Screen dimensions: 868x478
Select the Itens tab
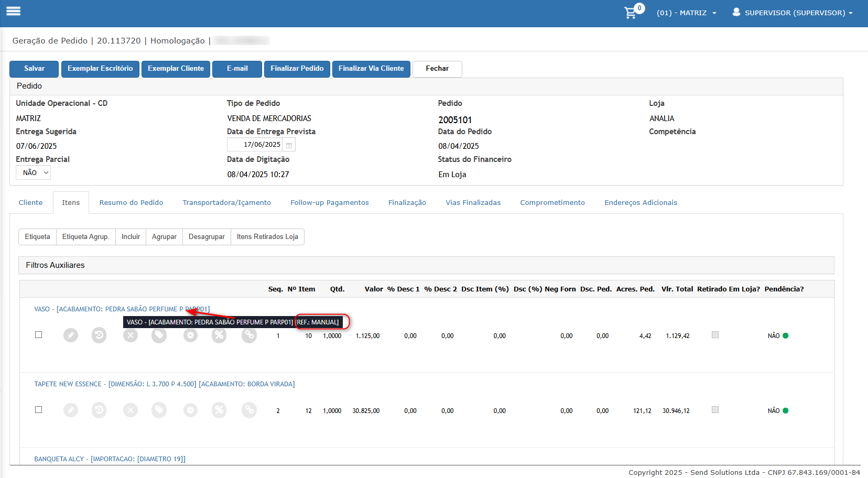click(71, 202)
